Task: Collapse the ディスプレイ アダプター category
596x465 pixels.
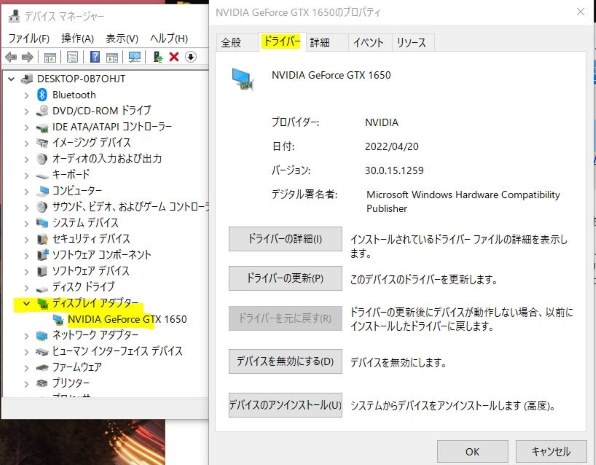Action: pyautogui.click(x=26, y=303)
